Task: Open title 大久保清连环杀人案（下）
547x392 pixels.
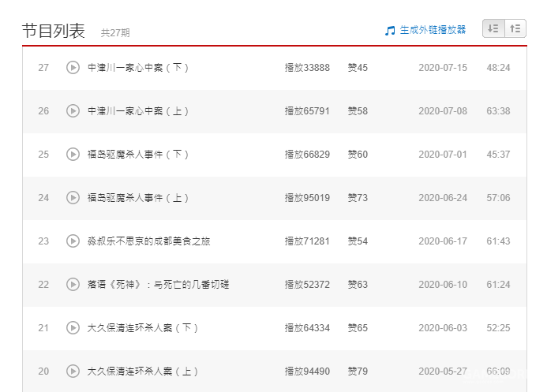Action: (143, 328)
